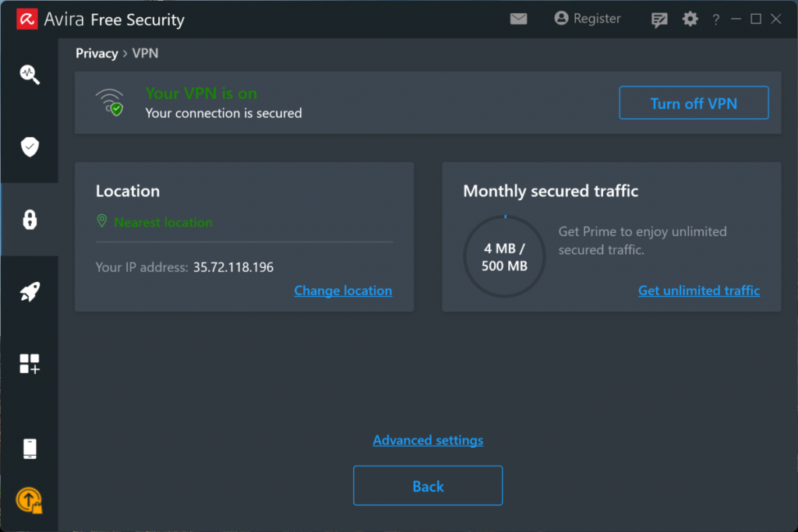Click the VPN wifi shield status icon

click(111, 102)
